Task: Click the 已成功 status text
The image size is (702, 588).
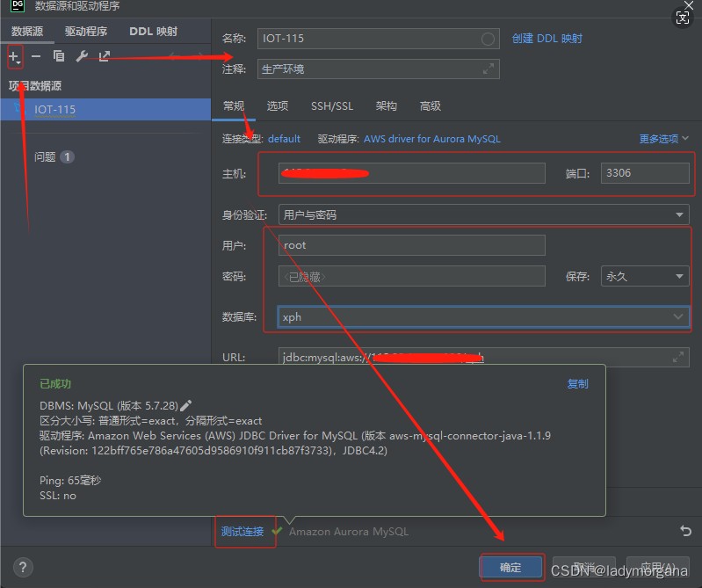Action: tap(55, 384)
